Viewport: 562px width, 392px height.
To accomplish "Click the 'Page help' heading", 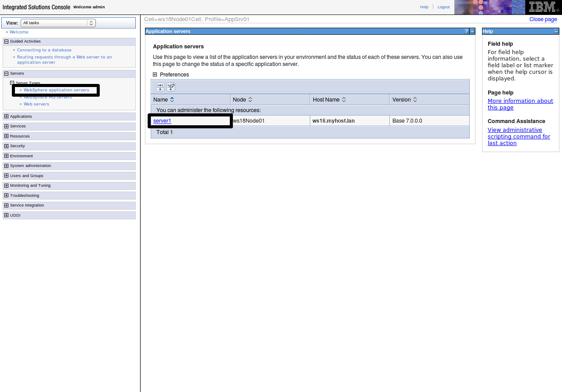I will [500, 93].
